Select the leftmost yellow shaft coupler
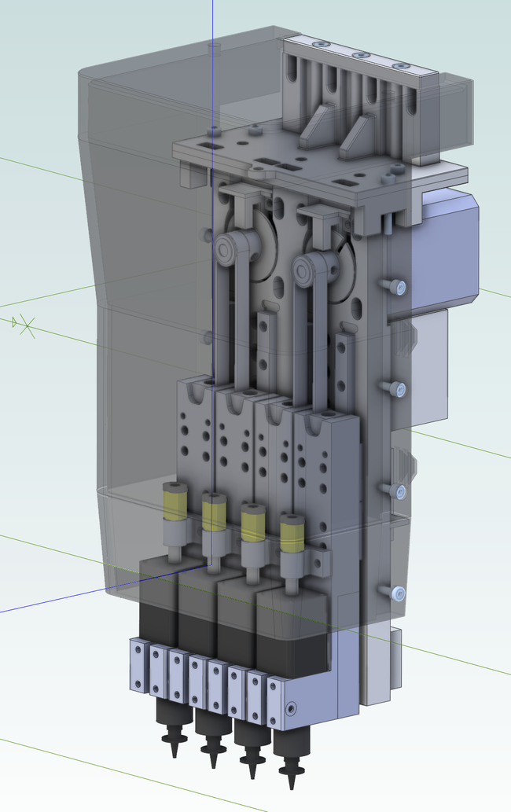Viewport: 511px width, 812px height. point(175,502)
